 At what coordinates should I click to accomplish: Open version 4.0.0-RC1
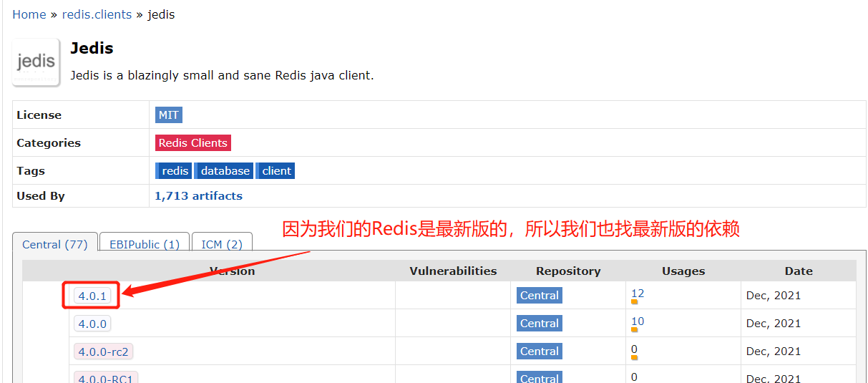tap(106, 379)
